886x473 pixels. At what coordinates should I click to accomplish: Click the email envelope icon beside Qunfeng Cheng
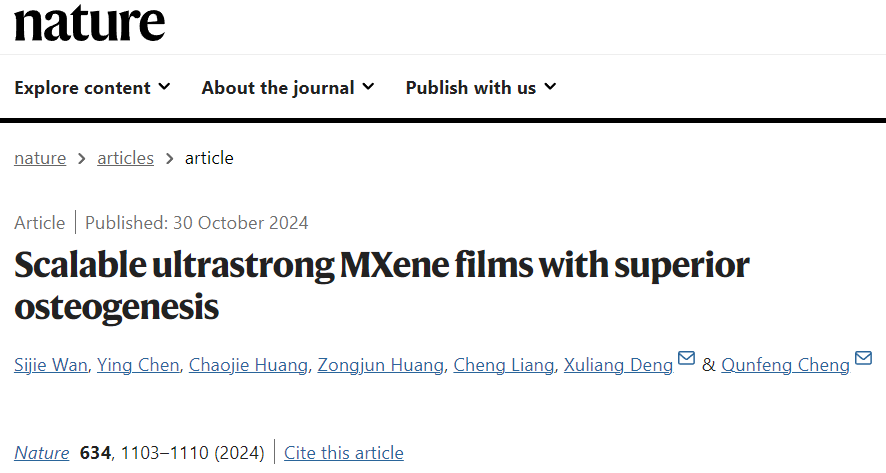click(864, 359)
